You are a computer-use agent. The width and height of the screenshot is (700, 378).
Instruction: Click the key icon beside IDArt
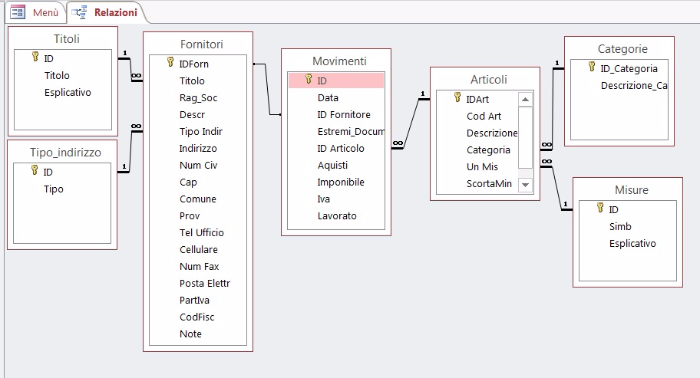(x=457, y=97)
